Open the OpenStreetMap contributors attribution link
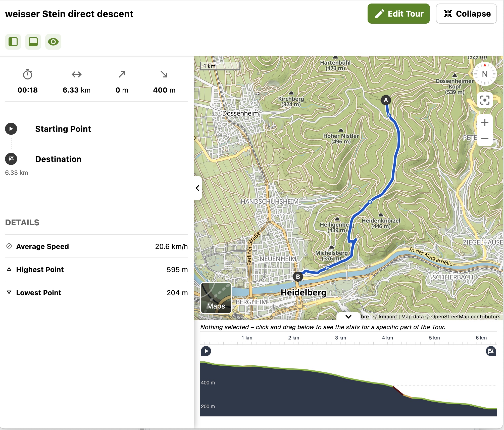Viewport: 504px width, 430px height. pyautogui.click(x=465, y=317)
